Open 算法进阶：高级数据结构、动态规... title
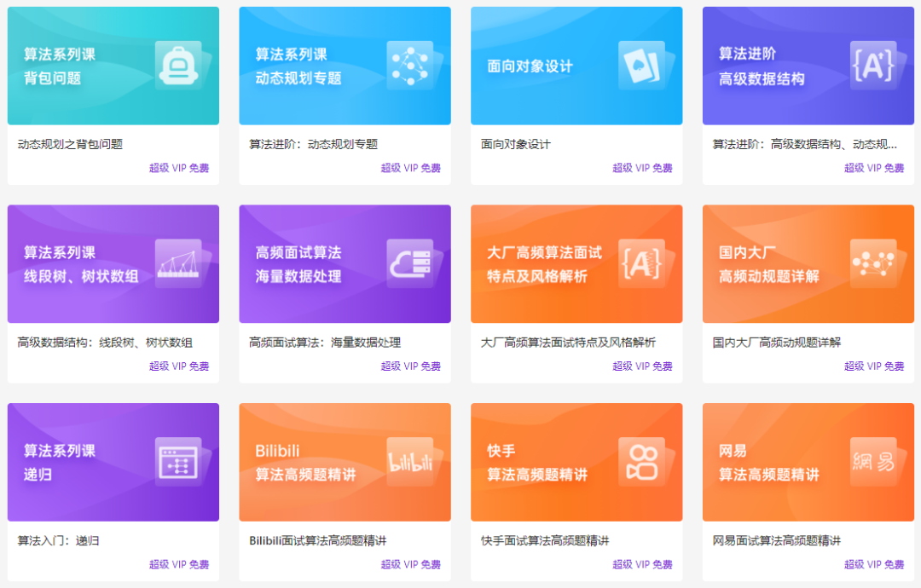The image size is (921, 588). pos(805,144)
